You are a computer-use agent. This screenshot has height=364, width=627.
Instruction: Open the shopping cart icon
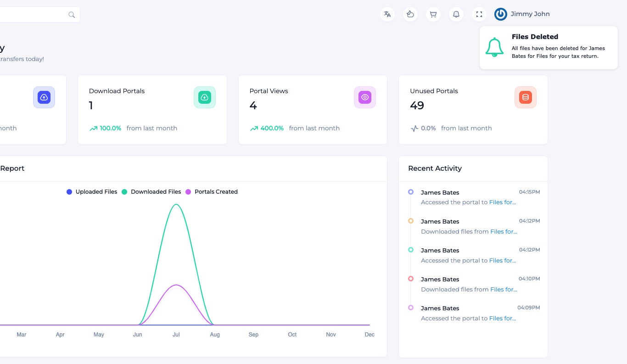pyautogui.click(x=433, y=14)
